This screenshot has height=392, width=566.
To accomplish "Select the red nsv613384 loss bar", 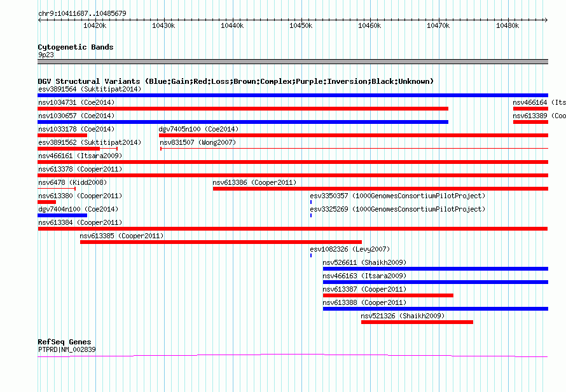I will tap(293, 229).
